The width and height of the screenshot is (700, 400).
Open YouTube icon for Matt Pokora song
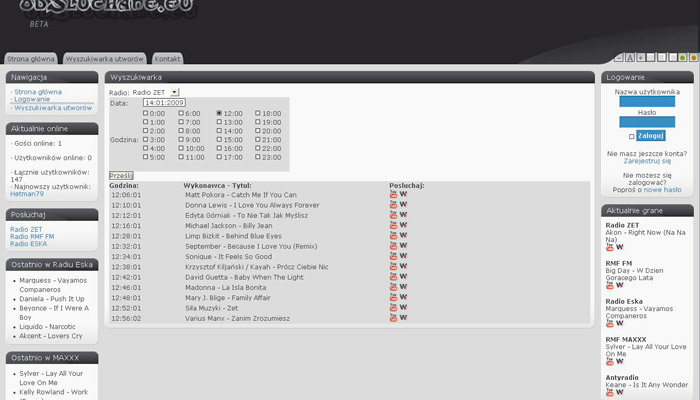[x=393, y=195]
